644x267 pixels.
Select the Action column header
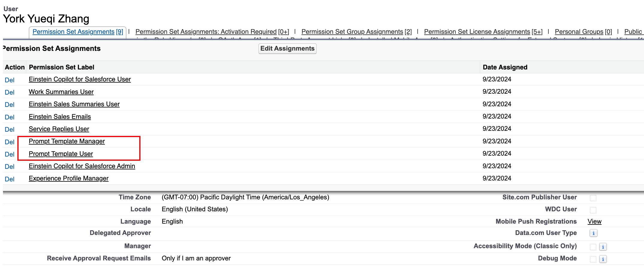click(15, 67)
